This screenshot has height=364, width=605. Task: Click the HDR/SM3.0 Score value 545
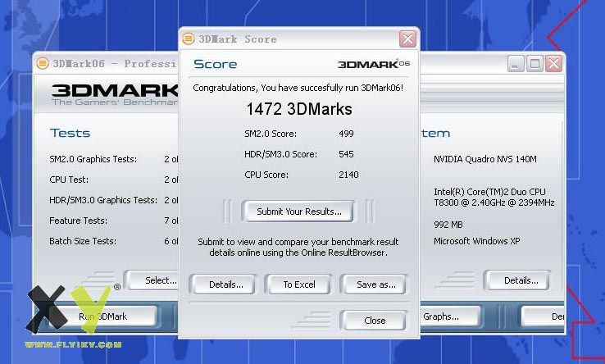coord(346,154)
